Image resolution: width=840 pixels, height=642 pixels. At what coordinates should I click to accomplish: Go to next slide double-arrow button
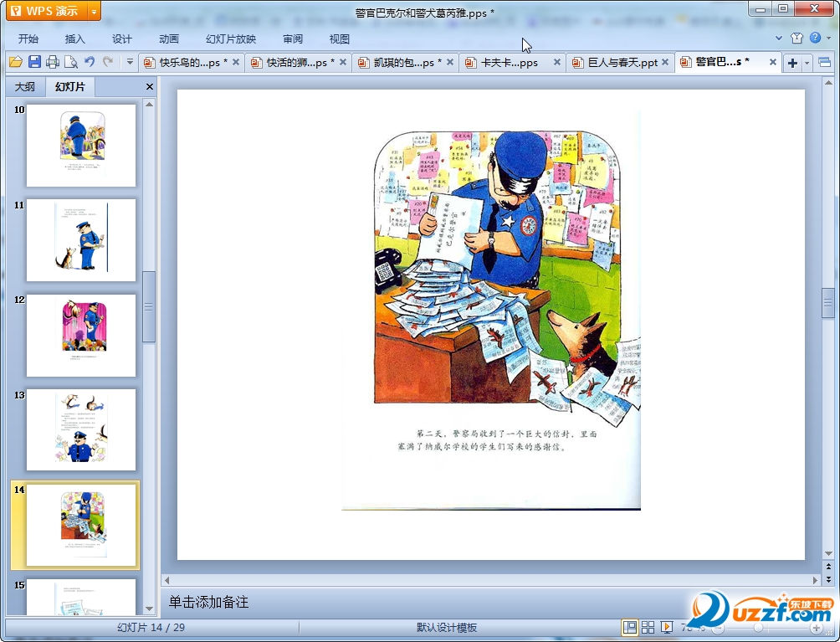click(828, 579)
